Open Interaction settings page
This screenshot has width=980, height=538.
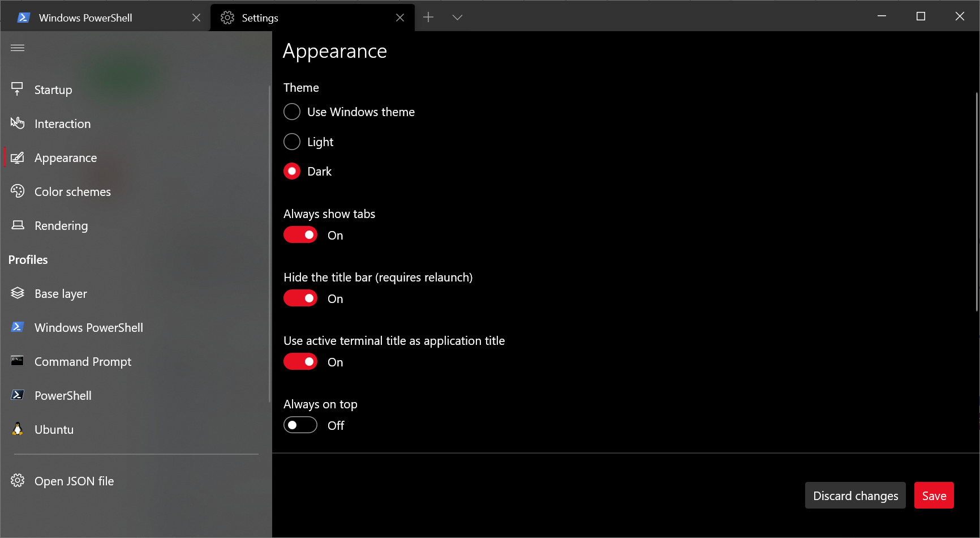[135, 123]
